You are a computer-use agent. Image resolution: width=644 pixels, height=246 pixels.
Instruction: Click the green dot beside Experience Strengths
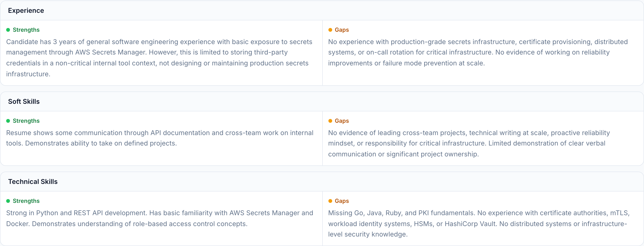click(x=8, y=30)
